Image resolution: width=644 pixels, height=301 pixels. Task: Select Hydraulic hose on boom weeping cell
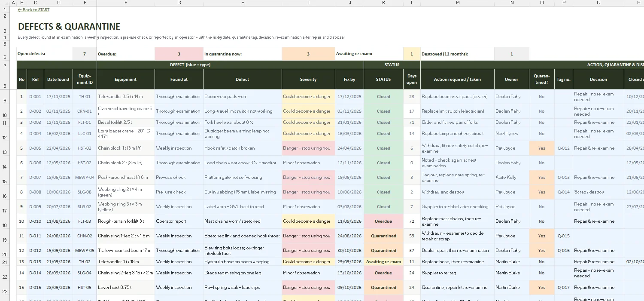[243, 262]
